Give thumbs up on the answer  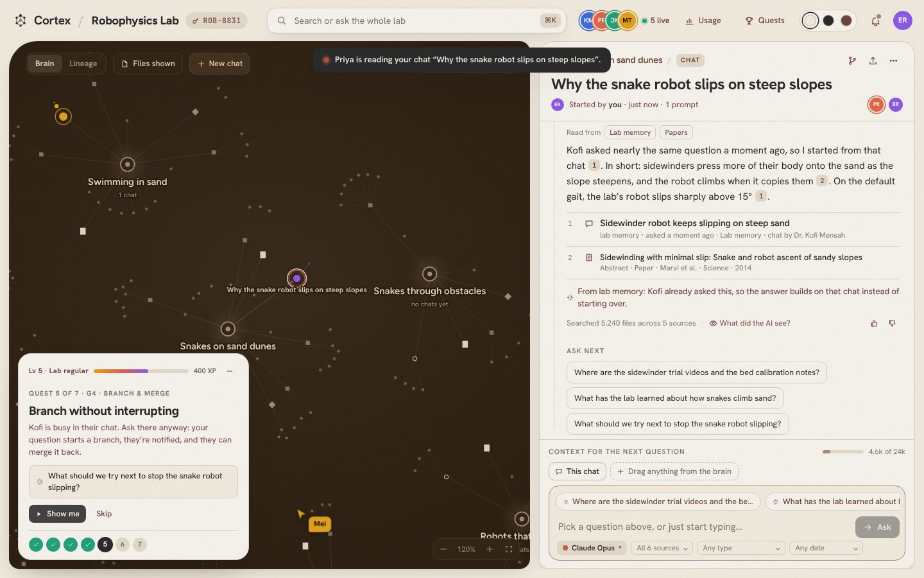tap(874, 323)
